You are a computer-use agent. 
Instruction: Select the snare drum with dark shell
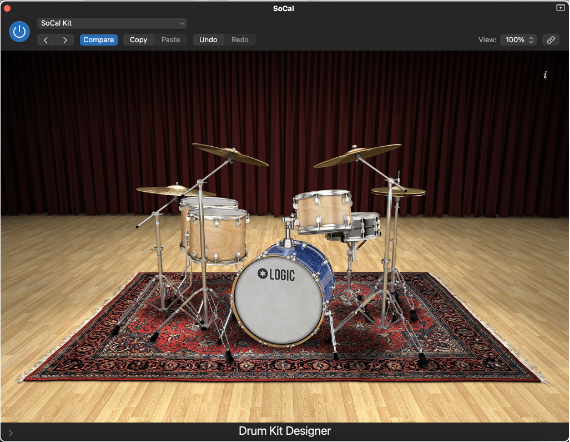(362, 227)
